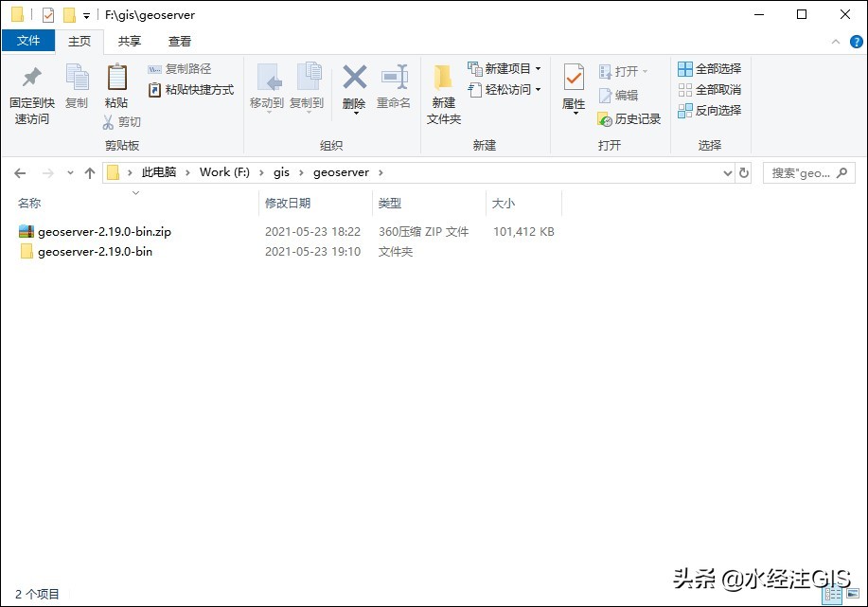868x607 pixels.
Task: Click Invert selection (反向选择)
Action: point(710,111)
